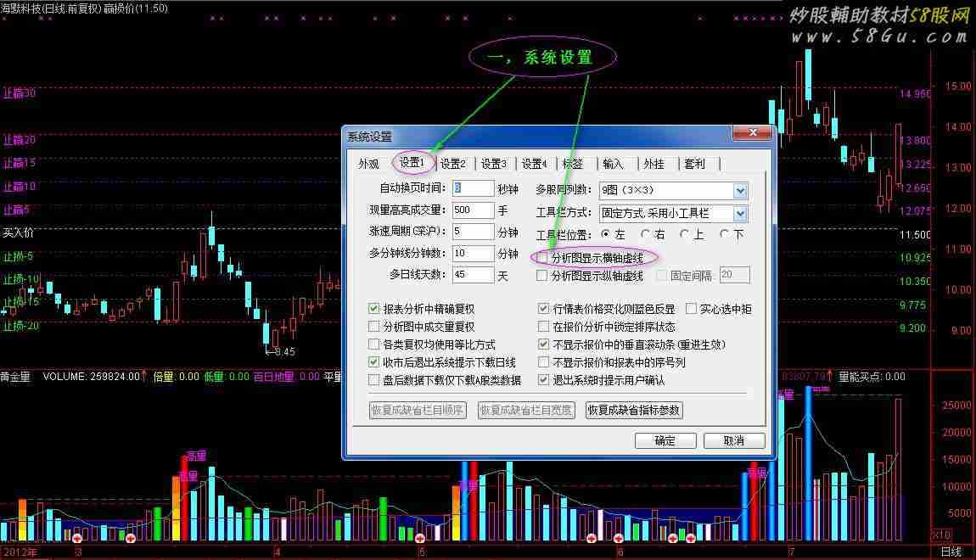Disable 退出系统时提示用户确认 checkbox
Viewport: 976px width, 560px height.
pyautogui.click(x=544, y=380)
